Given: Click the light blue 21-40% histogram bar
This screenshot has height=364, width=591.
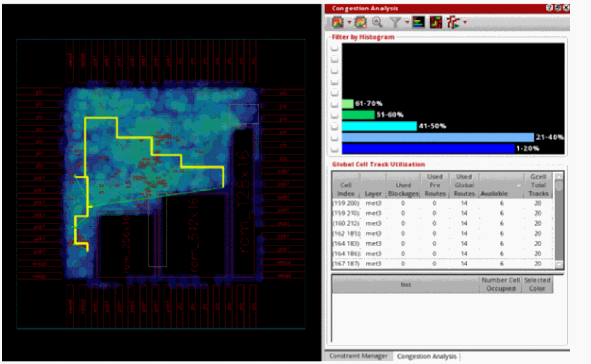Looking at the screenshot, I should tap(437, 137).
